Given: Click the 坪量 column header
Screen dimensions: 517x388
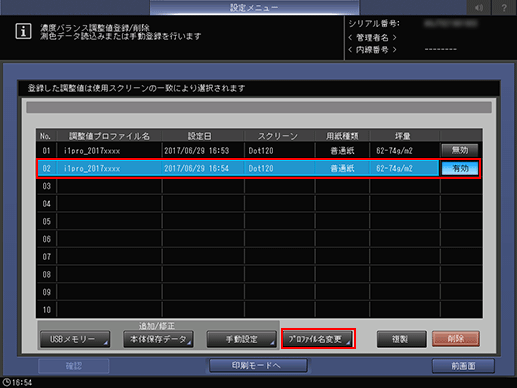Looking at the screenshot, I should tap(403, 136).
